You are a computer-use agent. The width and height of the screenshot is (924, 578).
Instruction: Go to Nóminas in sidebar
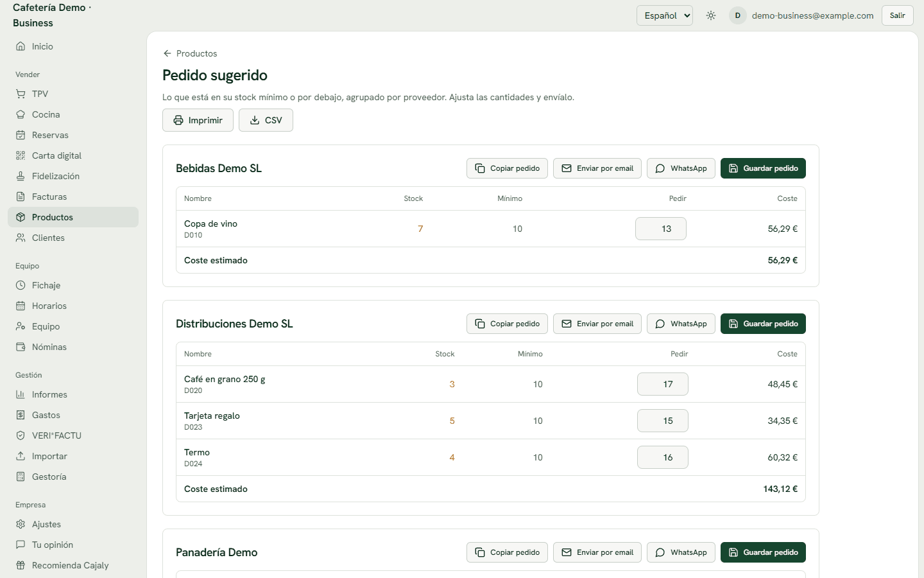73,347
